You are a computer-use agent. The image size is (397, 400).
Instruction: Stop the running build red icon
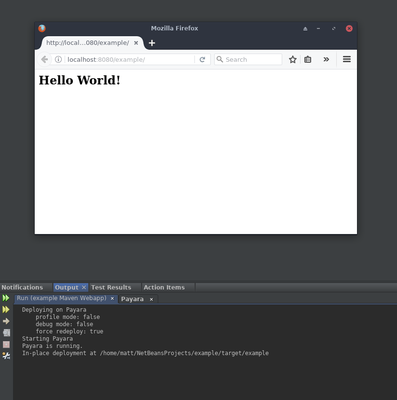pos(6,344)
